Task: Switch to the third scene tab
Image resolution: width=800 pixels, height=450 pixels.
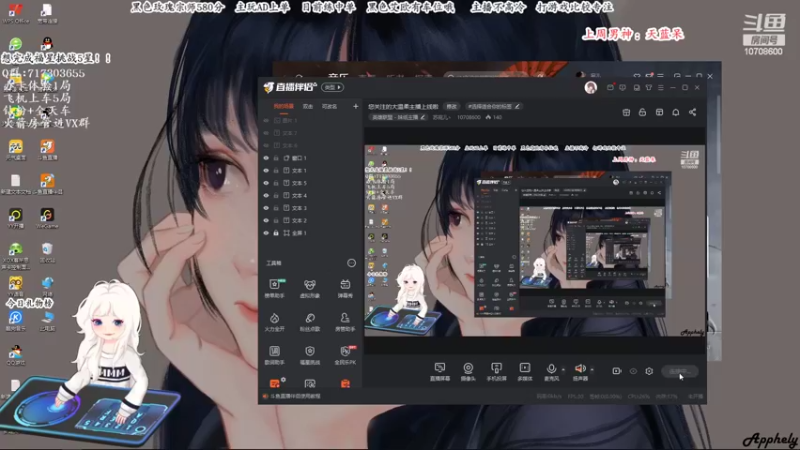Action: click(330, 107)
